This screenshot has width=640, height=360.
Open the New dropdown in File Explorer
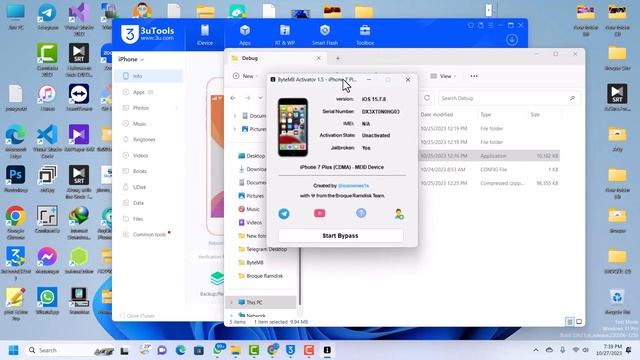pyautogui.click(x=245, y=76)
